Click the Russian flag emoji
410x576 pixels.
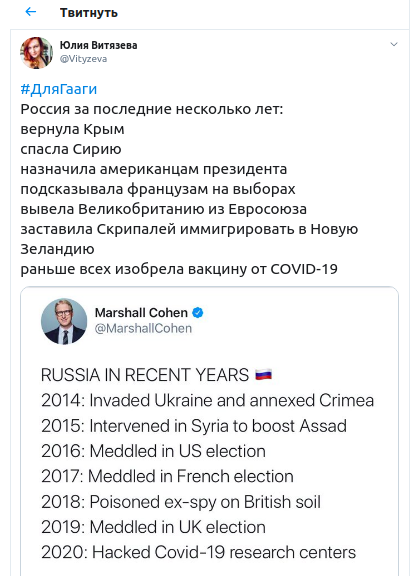(264, 374)
